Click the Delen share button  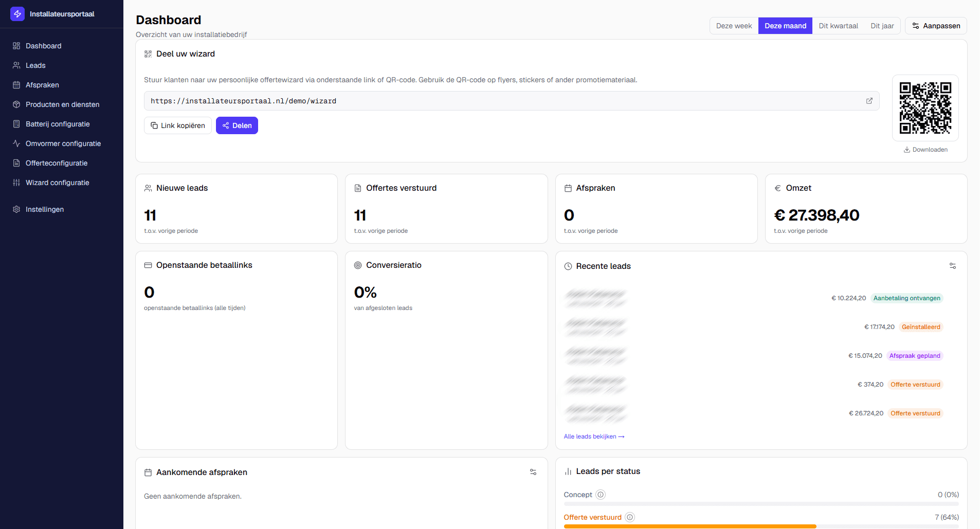[237, 125]
